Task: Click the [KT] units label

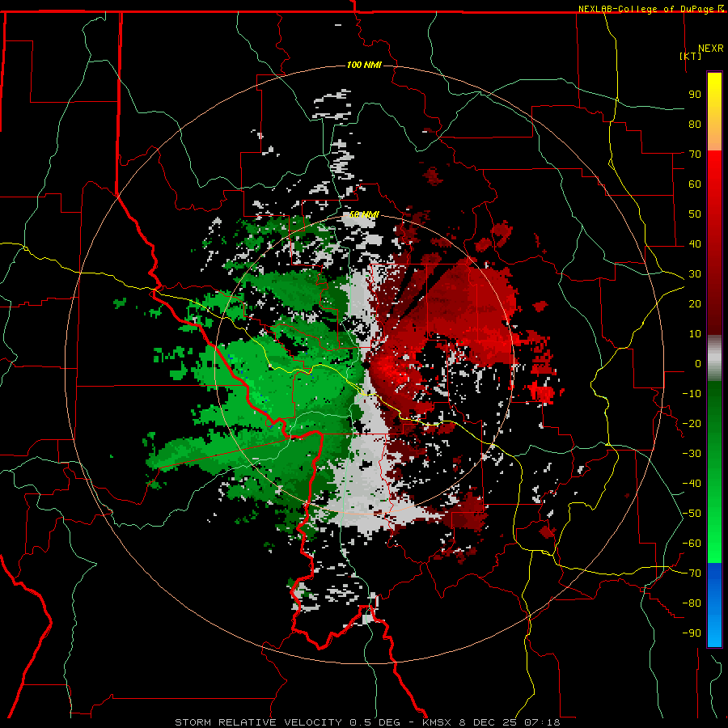Action: 691,56
